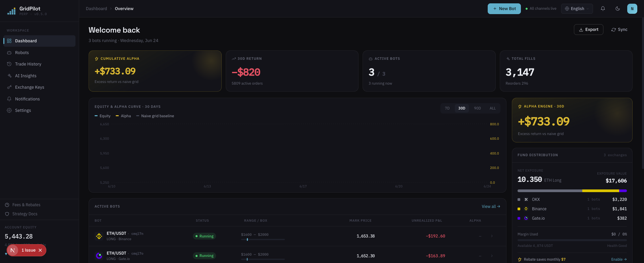Select the 7D chart range tab
The width and height of the screenshot is (644, 263).
tap(447, 108)
